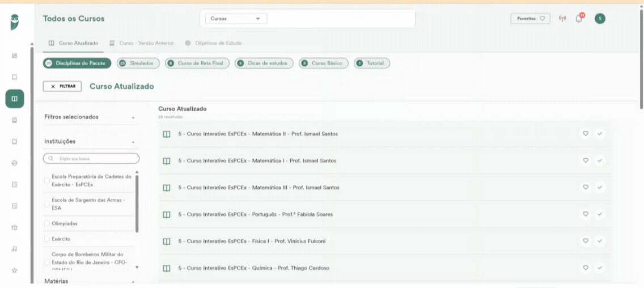Viewport: 644px width, 288px height.
Task: Open the bookmark icon in left sidebar
Action: click(14, 77)
